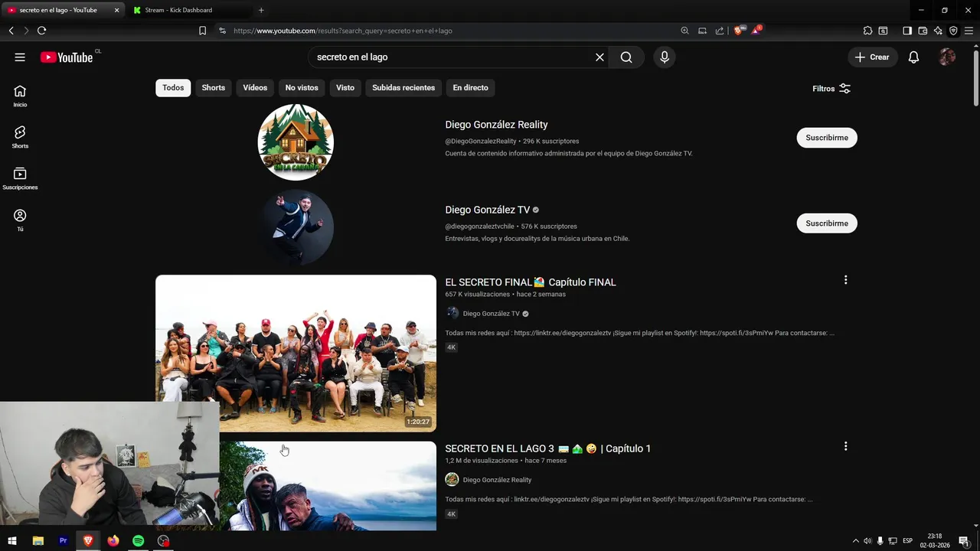Open the YouTube guide hamburger menu
The height and width of the screenshot is (551, 980).
(20, 57)
